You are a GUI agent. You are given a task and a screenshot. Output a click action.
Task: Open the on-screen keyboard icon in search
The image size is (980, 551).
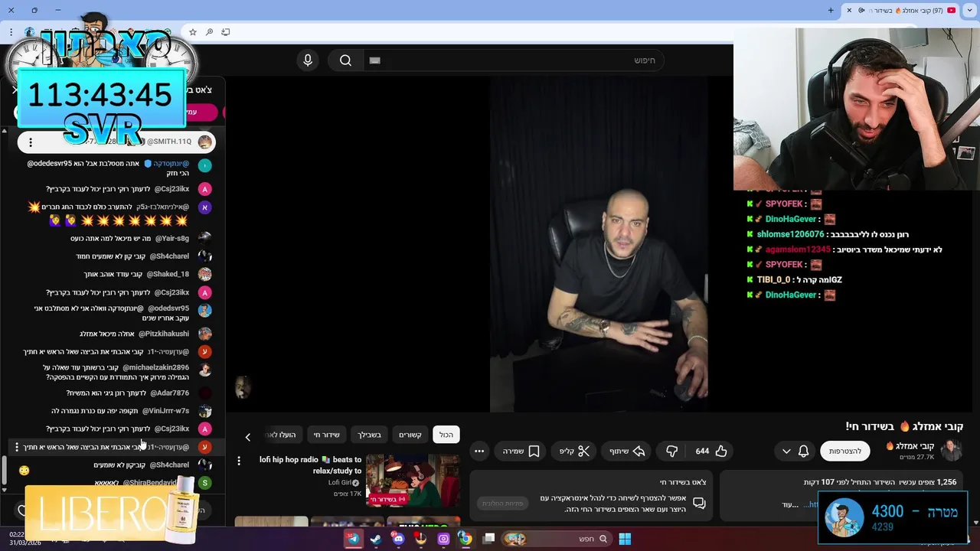coord(374,60)
